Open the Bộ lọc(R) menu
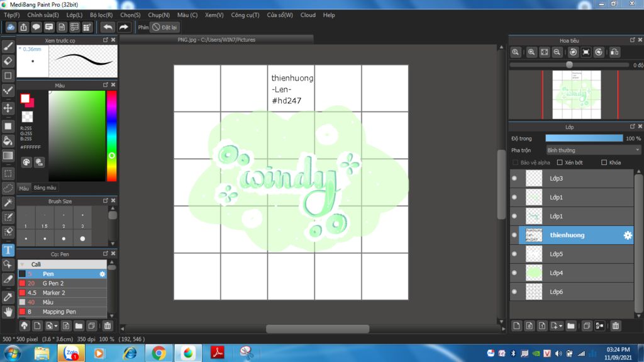The width and height of the screenshot is (644, 362). (101, 15)
